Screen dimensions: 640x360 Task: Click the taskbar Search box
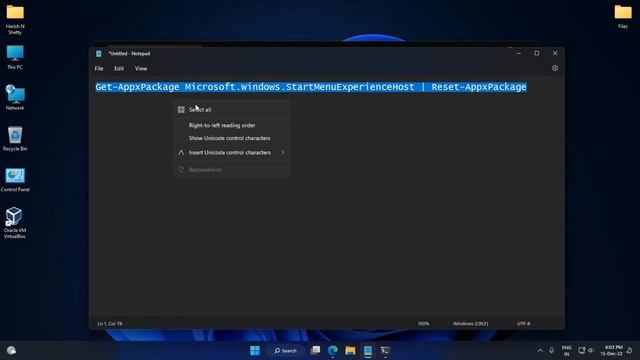coord(285,351)
